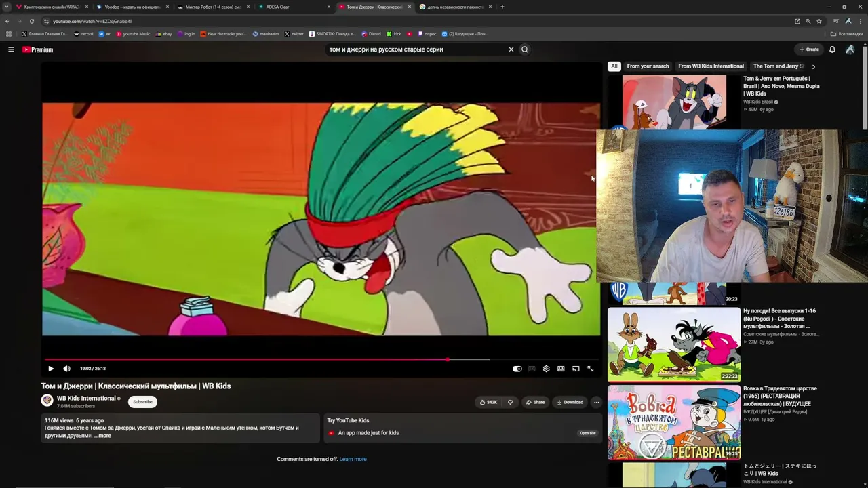Reload the page
868x488 pixels.
[x=32, y=21]
